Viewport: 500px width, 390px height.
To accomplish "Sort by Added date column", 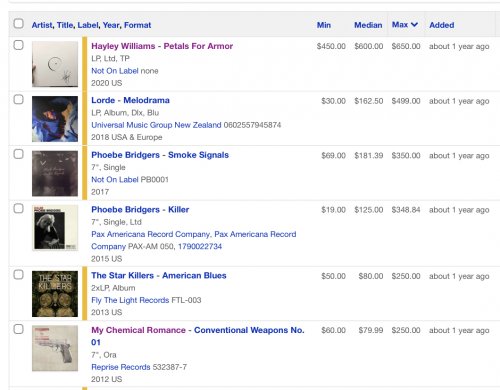I will point(442,25).
